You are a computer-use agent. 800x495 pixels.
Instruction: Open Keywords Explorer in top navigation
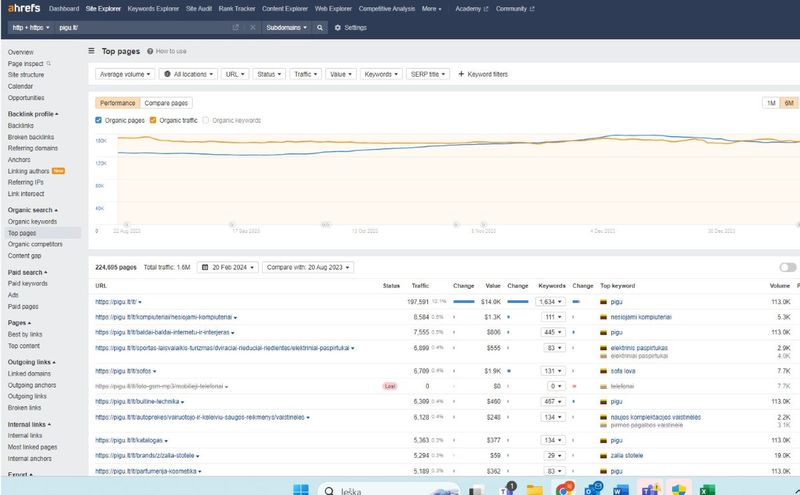pyautogui.click(x=153, y=9)
